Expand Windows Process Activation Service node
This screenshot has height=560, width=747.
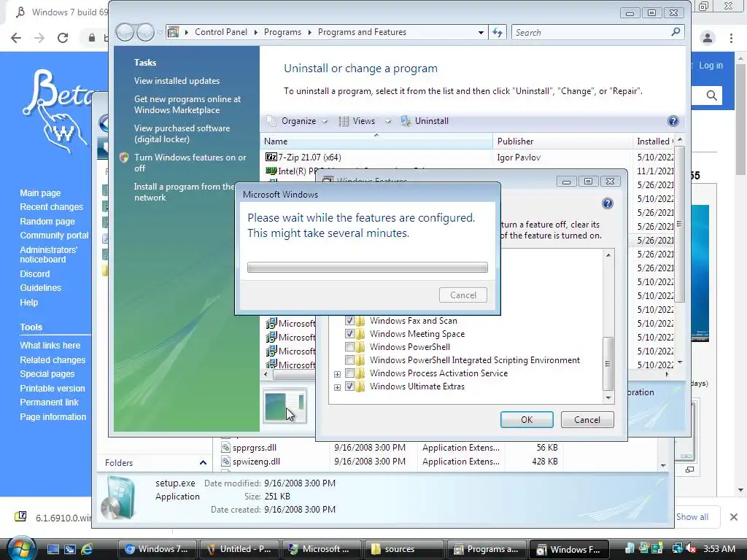pyautogui.click(x=337, y=374)
